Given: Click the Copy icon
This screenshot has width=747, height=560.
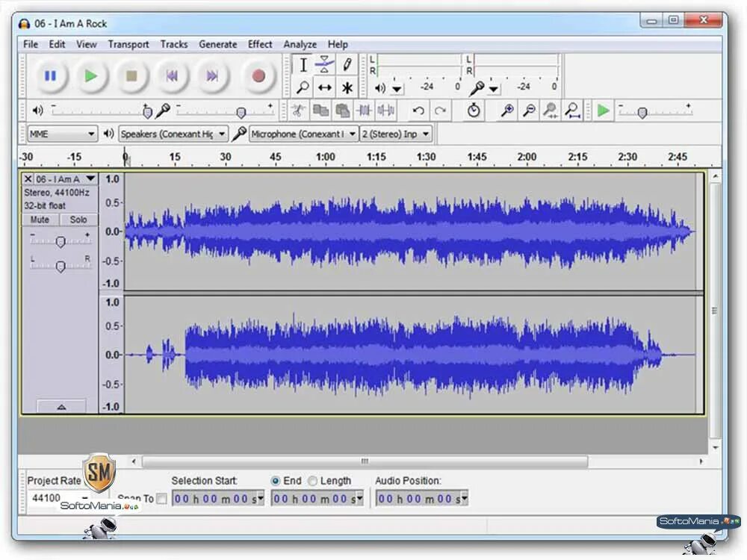Looking at the screenshot, I should point(320,111).
